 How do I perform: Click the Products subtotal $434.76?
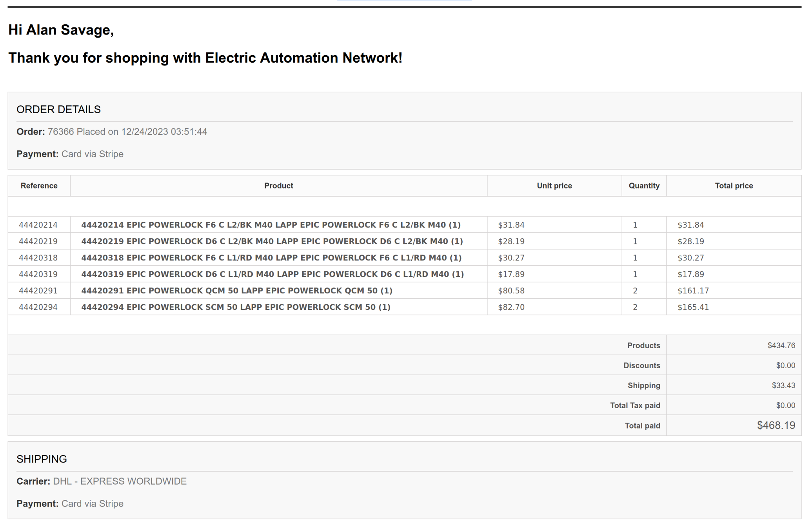point(781,345)
